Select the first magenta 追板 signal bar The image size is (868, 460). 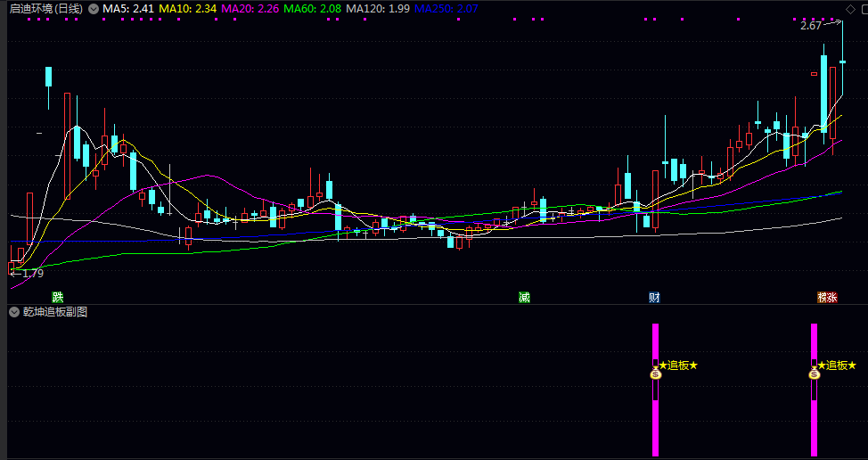pos(655,390)
